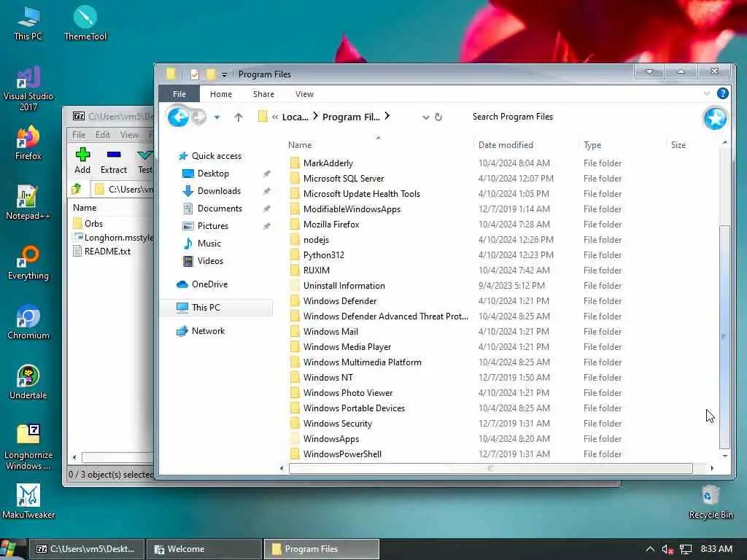Click the Explorer vertical scrollbar thumb
Screen dimensions: 747x560
click(x=724, y=335)
